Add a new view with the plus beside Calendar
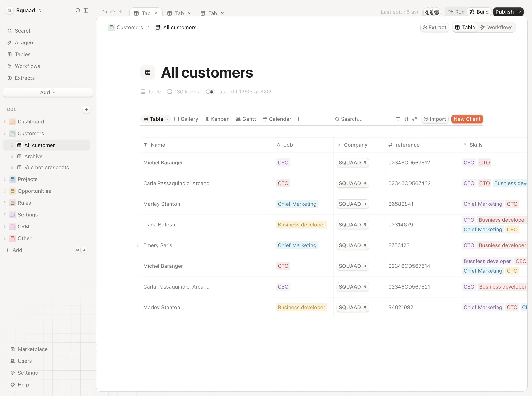 pos(299,119)
